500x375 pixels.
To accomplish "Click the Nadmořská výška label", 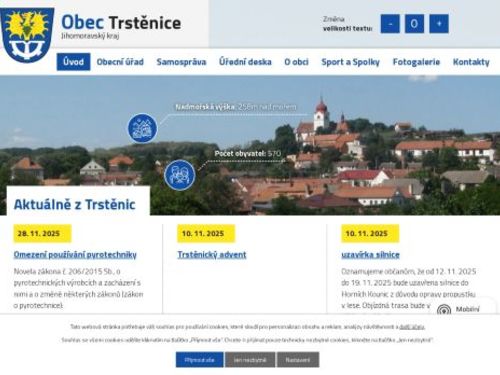I will pos(205,107).
